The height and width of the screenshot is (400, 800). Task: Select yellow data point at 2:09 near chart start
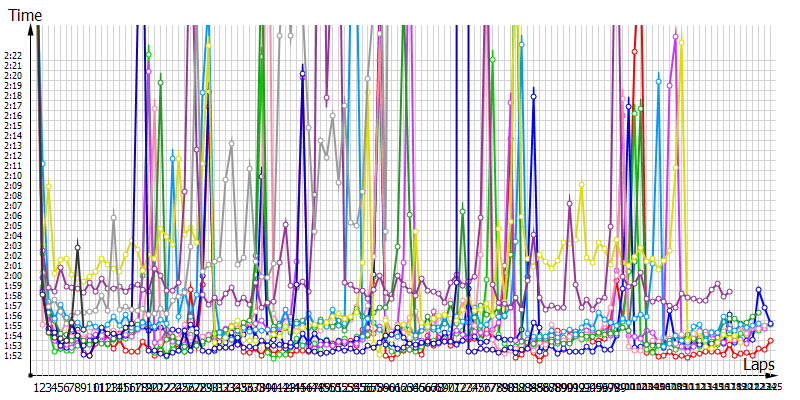coord(48,186)
